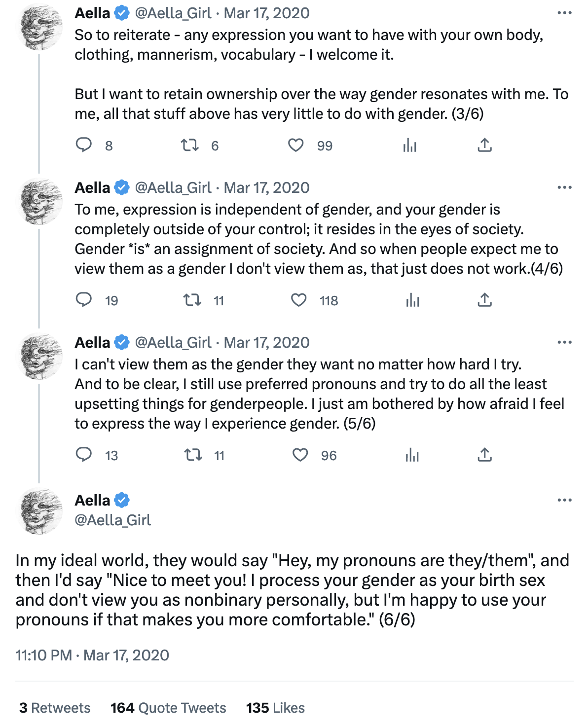Image resolution: width=588 pixels, height=727 pixels.
Task: Reply to the (4/6) tweet with 19 replies
Action: click(x=84, y=300)
